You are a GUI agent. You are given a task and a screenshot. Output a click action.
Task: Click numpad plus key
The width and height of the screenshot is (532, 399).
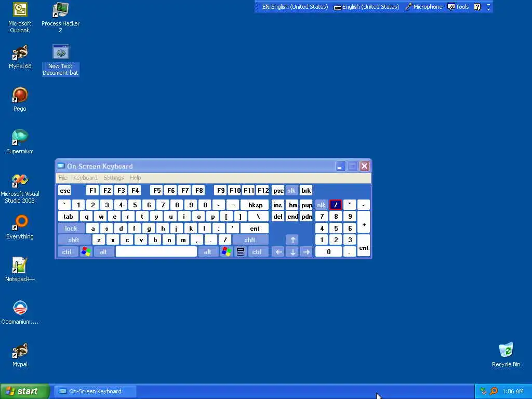tap(364, 222)
